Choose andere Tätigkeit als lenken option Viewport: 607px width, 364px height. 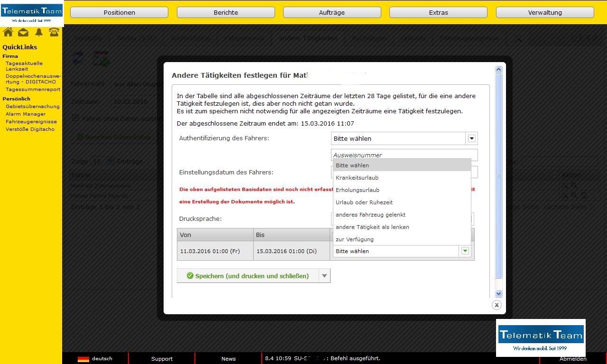pyautogui.click(x=402, y=227)
